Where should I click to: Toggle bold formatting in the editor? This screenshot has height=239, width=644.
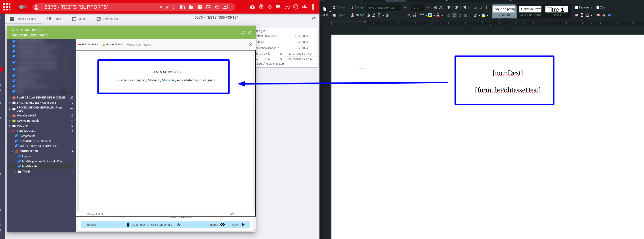(368, 15)
